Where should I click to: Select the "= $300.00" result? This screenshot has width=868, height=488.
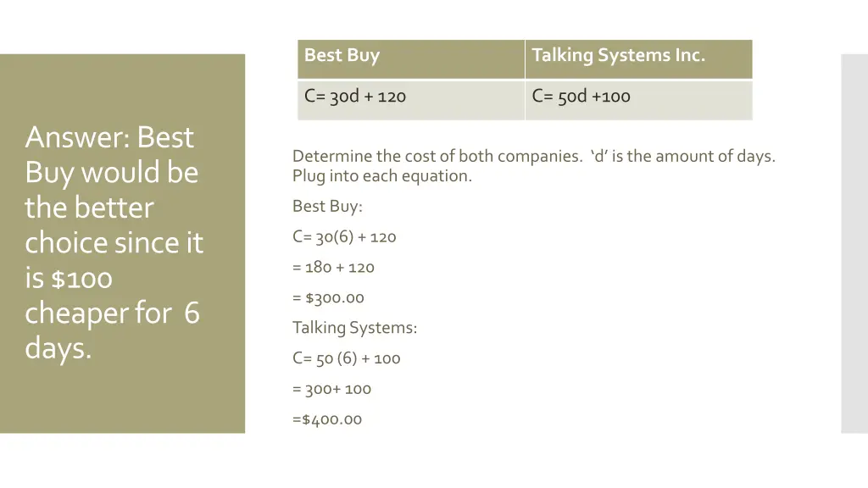point(328,298)
